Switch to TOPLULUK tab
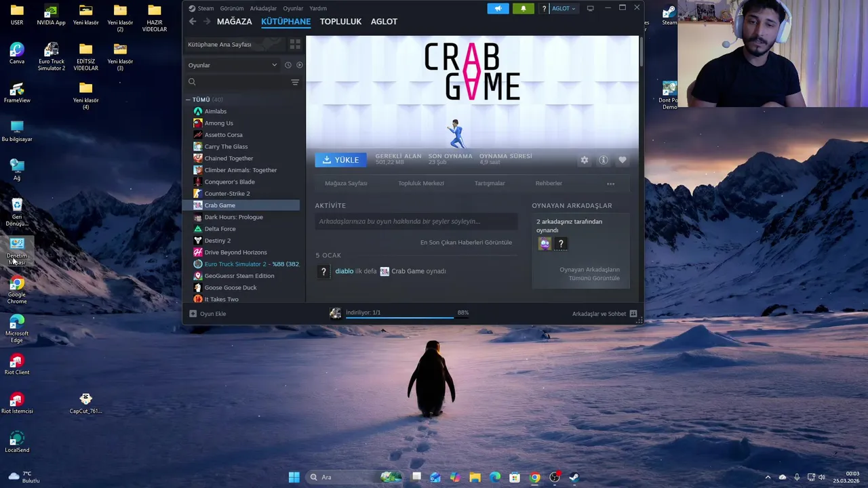 340,22
